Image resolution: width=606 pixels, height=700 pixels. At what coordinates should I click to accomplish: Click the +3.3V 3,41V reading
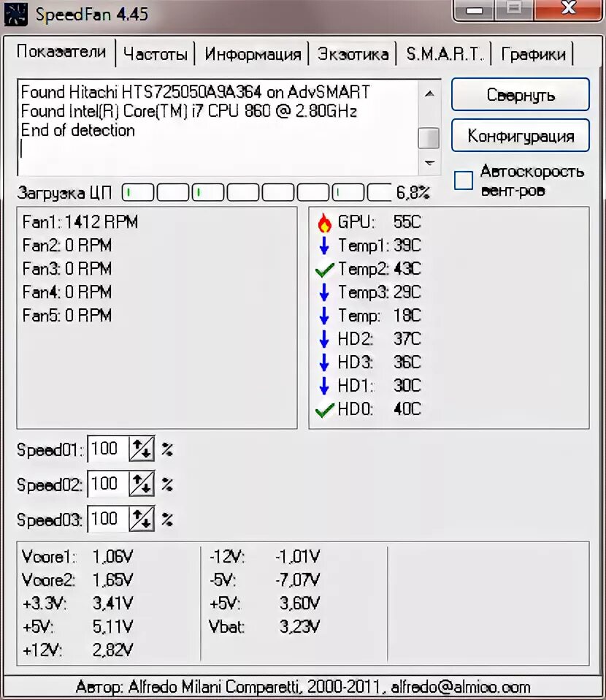pos(77,604)
